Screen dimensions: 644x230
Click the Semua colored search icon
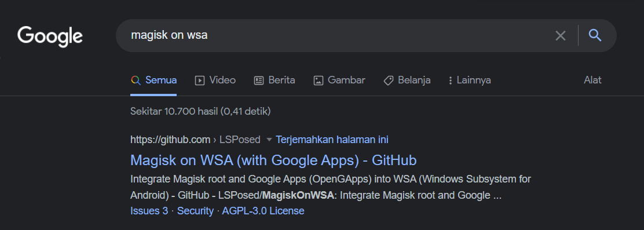click(x=136, y=81)
